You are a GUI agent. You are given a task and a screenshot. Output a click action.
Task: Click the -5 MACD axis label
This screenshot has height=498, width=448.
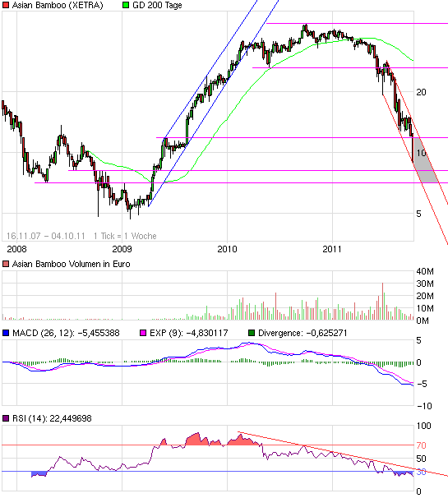click(422, 384)
